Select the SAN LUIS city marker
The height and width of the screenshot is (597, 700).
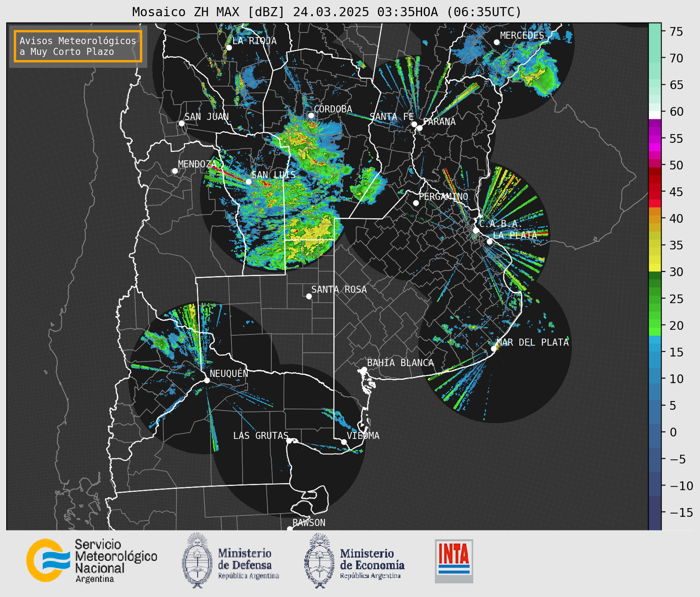coord(249,181)
